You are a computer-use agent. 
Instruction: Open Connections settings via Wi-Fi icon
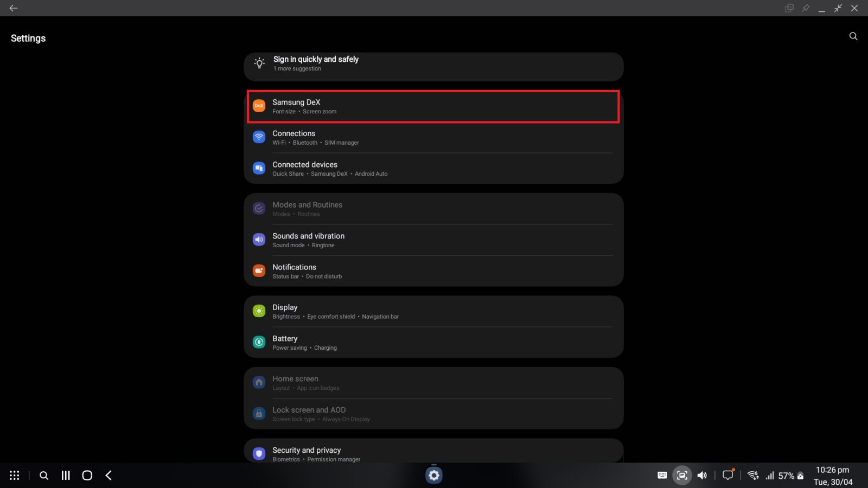tap(259, 137)
